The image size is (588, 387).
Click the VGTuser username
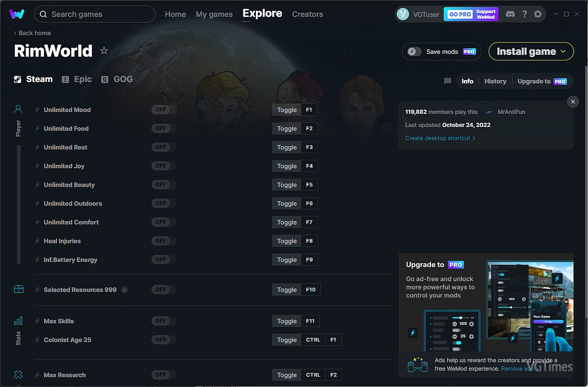426,14
